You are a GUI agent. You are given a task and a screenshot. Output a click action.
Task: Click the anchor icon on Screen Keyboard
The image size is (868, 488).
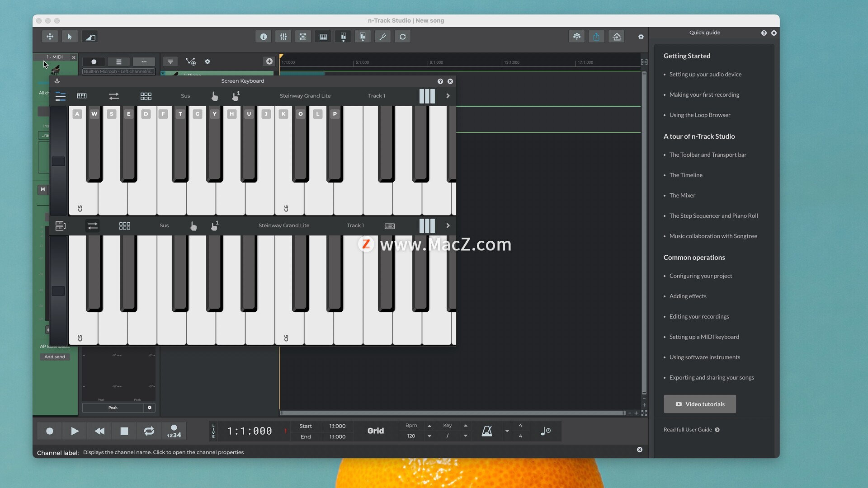click(x=57, y=81)
